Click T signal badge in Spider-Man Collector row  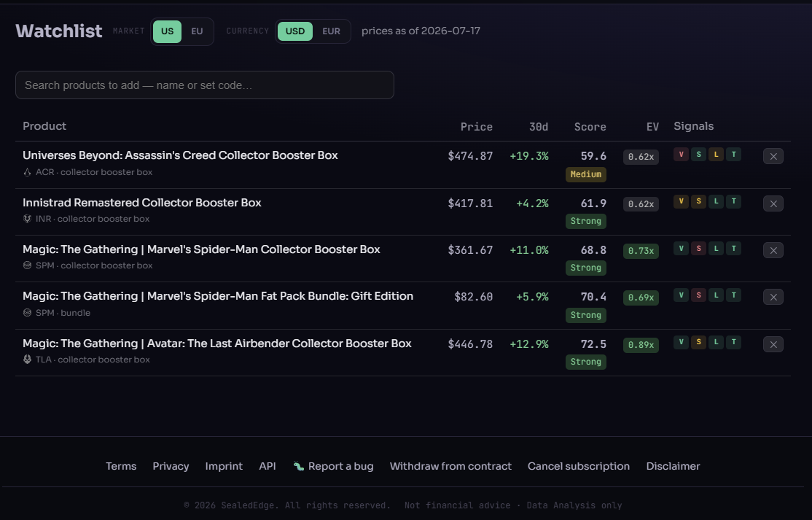pyautogui.click(x=734, y=249)
